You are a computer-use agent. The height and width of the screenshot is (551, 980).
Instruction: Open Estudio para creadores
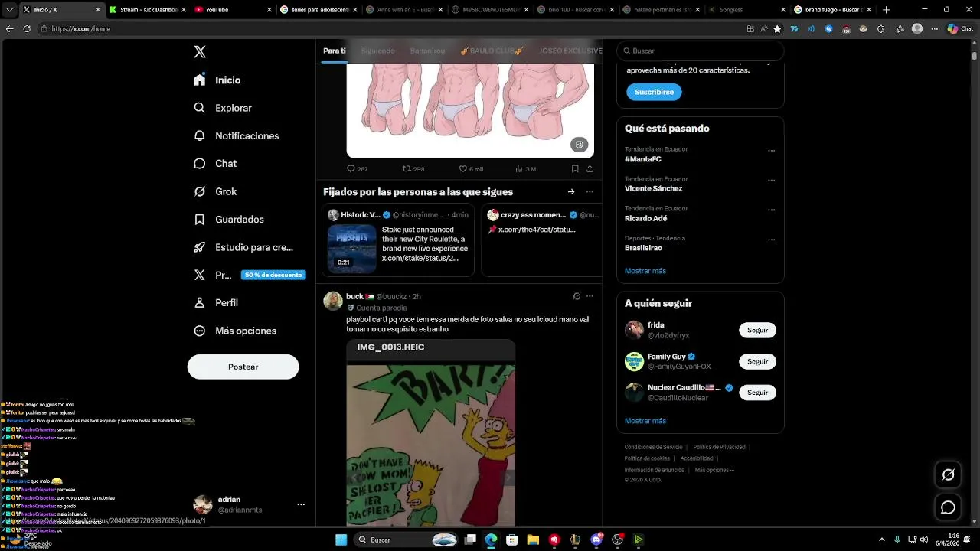[x=243, y=247]
